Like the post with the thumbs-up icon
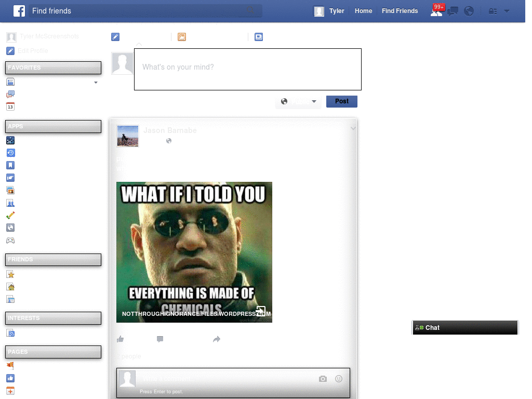Image resolution: width=532 pixels, height=399 pixels. [x=121, y=339]
